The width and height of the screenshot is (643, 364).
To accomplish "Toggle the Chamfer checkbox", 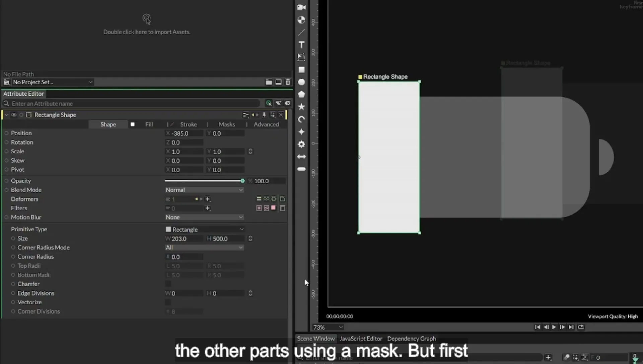I will (x=168, y=284).
